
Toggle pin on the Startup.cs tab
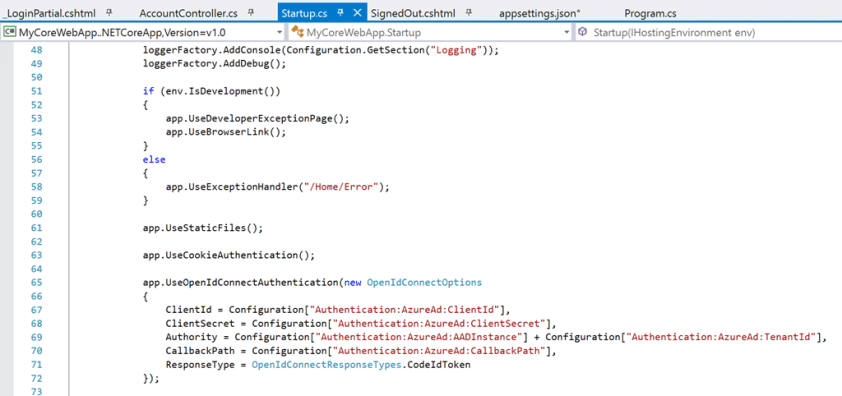[340, 13]
